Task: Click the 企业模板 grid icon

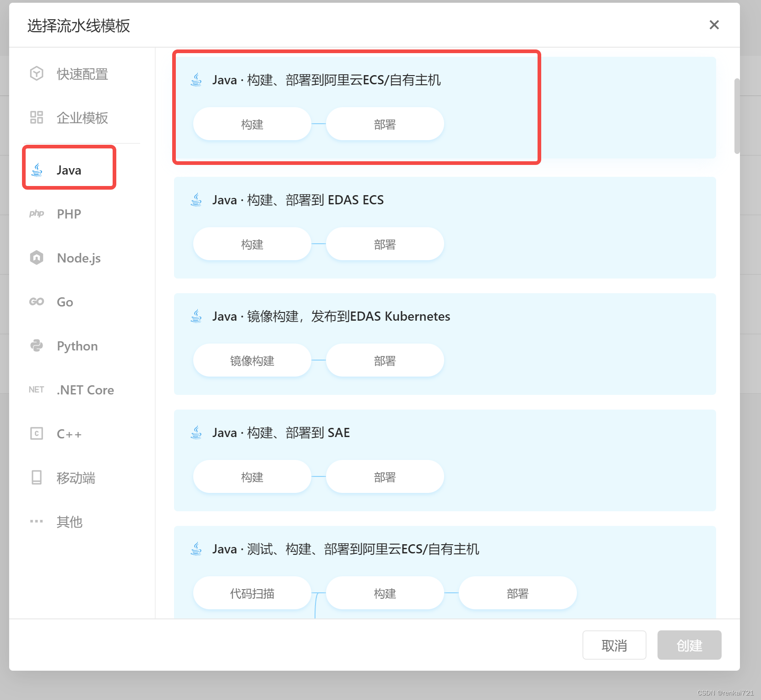Action: click(37, 117)
